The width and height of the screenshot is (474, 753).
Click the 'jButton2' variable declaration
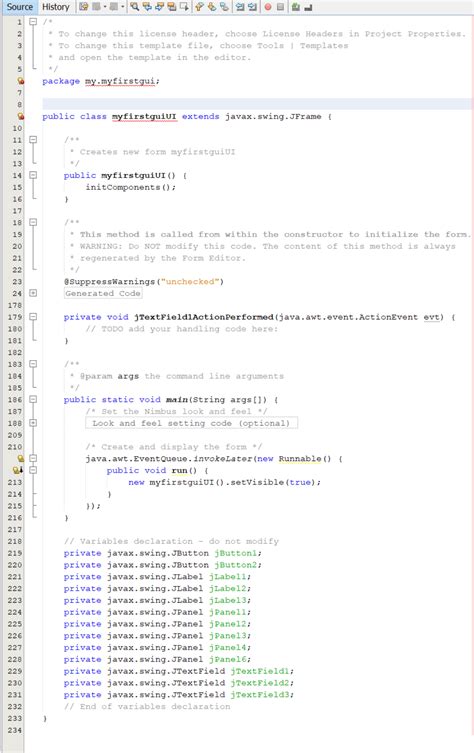tap(235, 565)
